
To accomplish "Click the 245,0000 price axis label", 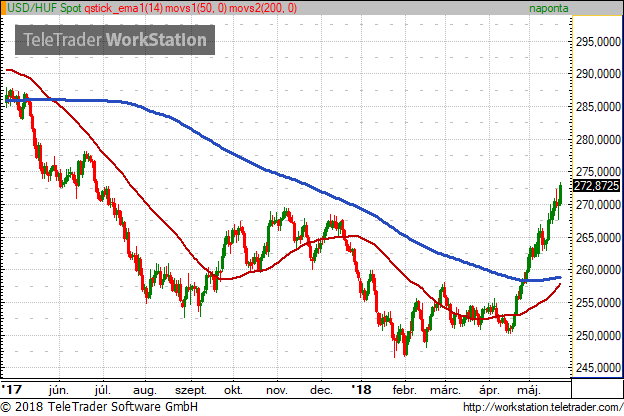I will 598,368.
